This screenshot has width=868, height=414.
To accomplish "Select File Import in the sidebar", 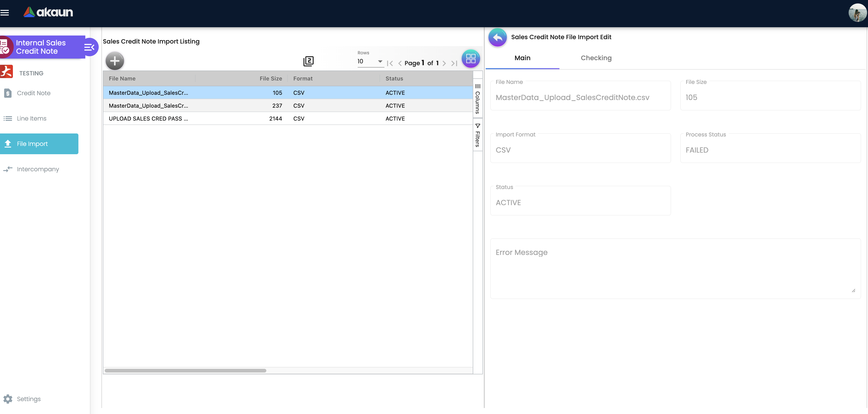I will [39, 144].
